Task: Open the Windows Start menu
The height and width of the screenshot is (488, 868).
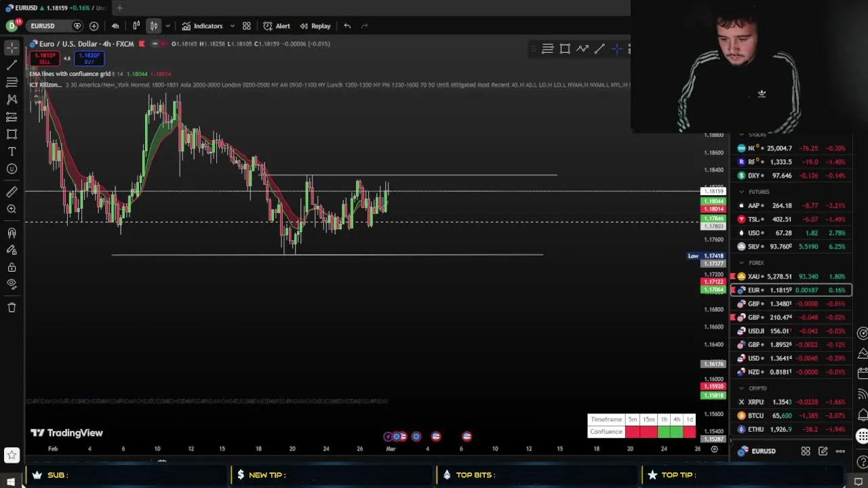Action: [11, 482]
